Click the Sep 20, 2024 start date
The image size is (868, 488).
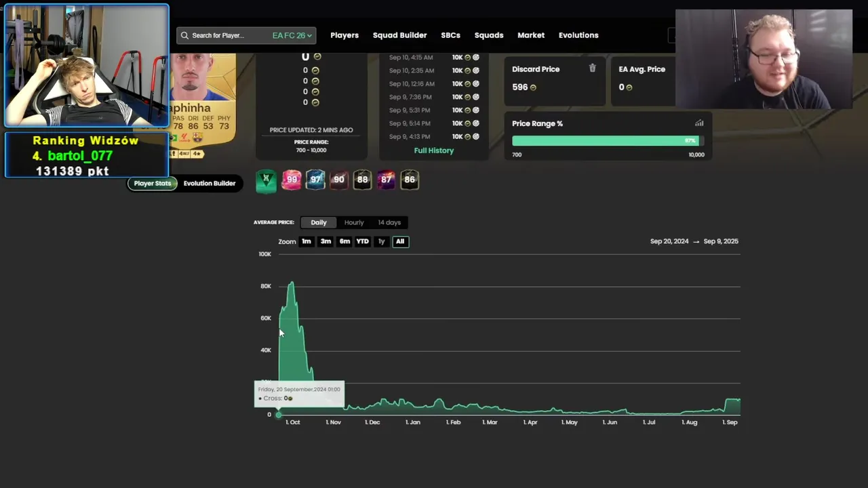pyautogui.click(x=669, y=241)
